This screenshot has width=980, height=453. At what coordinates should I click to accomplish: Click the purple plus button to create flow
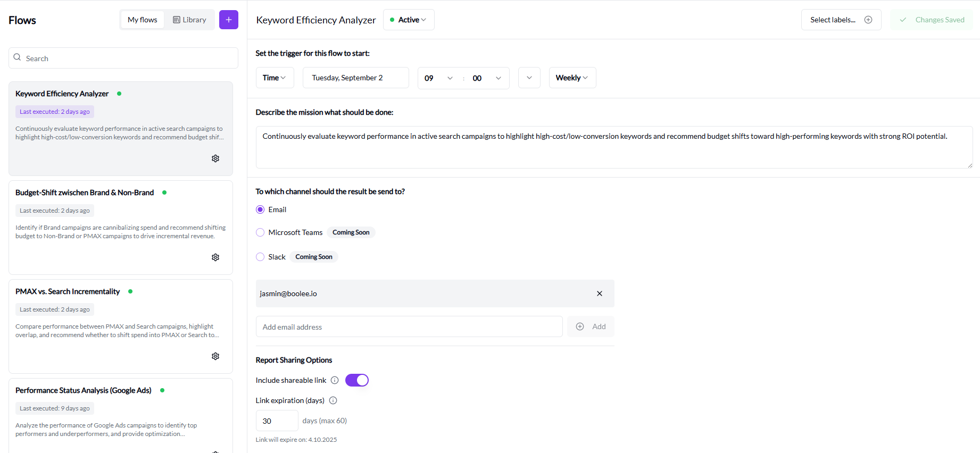click(x=228, y=20)
